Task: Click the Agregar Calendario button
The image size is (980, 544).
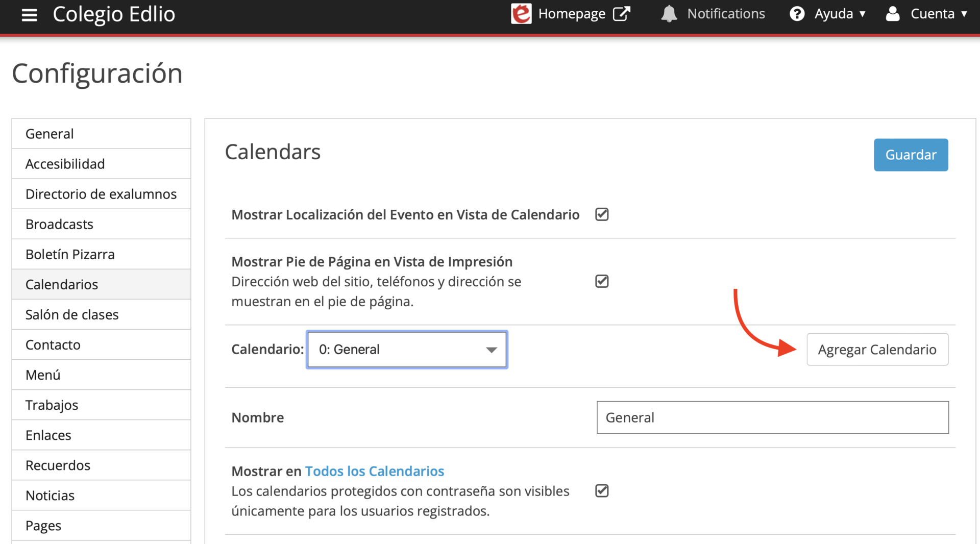Action: click(x=877, y=350)
